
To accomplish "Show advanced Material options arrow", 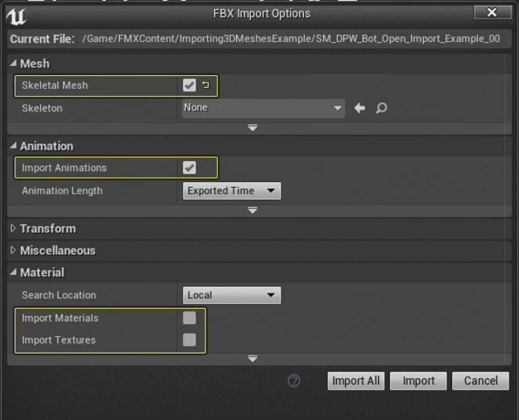I will click(252, 359).
